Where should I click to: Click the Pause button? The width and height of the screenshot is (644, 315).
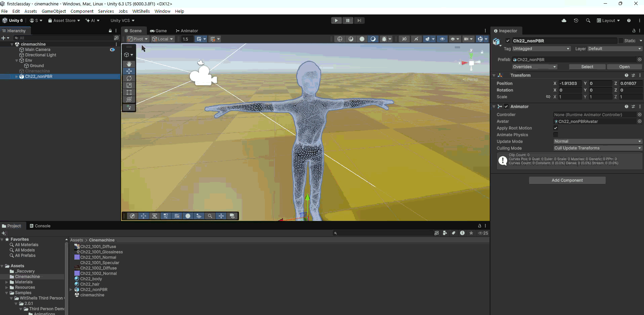tap(348, 20)
